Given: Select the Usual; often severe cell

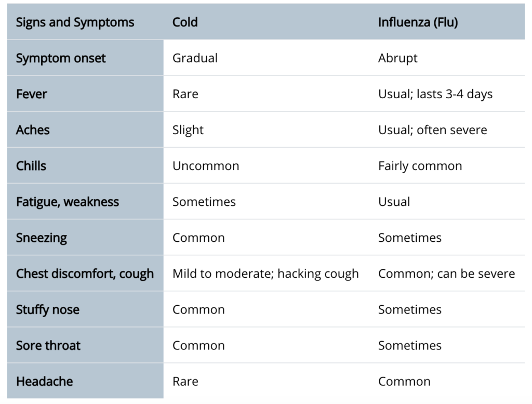Looking at the screenshot, I should [433, 130].
